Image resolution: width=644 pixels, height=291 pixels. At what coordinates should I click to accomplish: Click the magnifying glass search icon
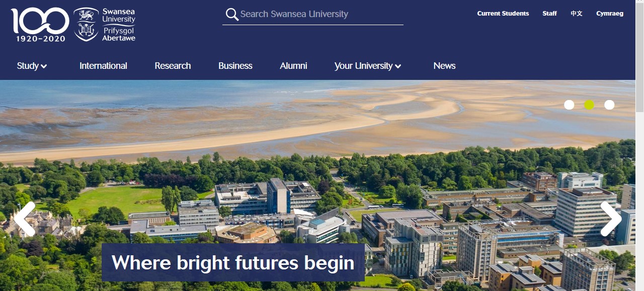click(232, 15)
